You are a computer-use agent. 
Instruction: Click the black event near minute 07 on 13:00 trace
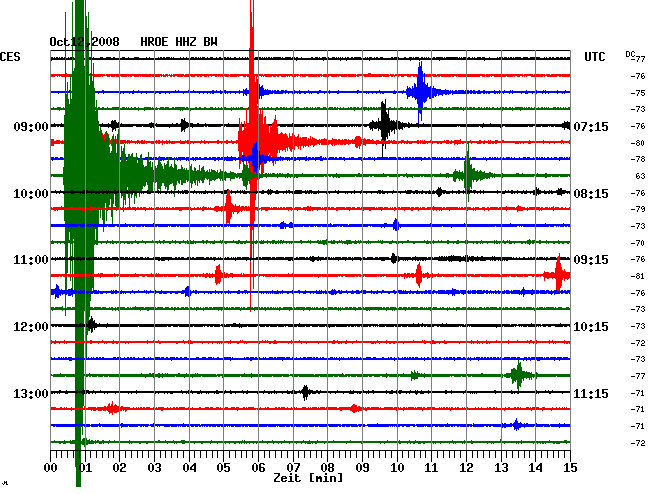[x=306, y=392]
